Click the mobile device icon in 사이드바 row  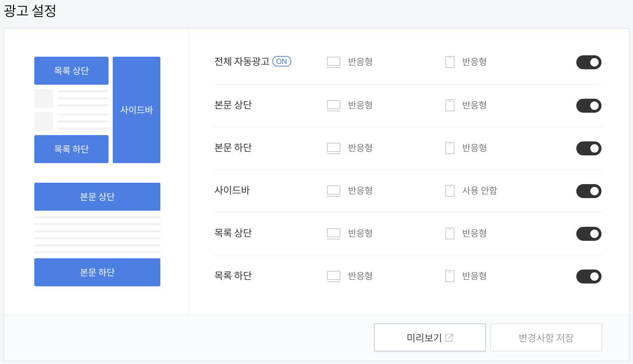450,191
